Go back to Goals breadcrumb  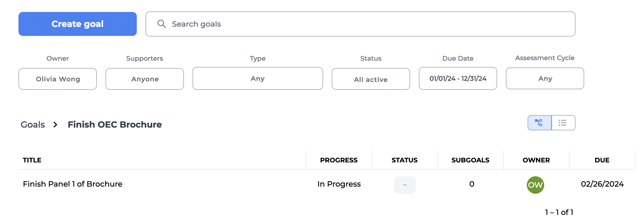[x=33, y=125]
